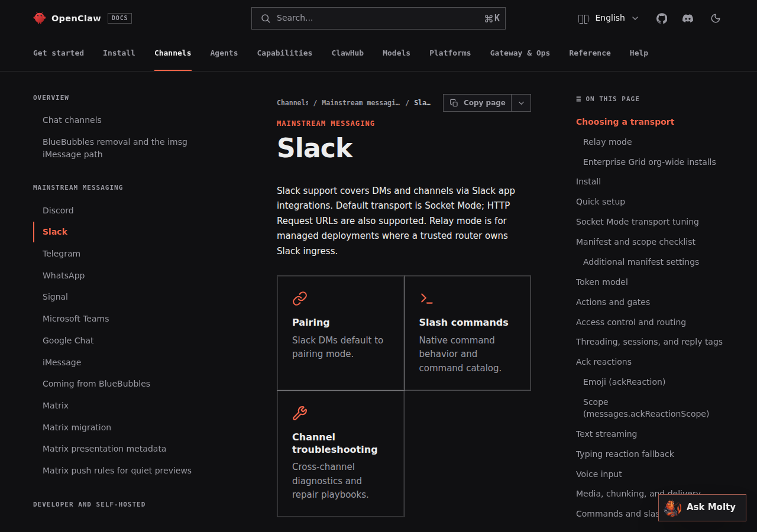Click the Ask Molty mascot icon
This screenshot has width=757, height=532.
click(x=672, y=508)
